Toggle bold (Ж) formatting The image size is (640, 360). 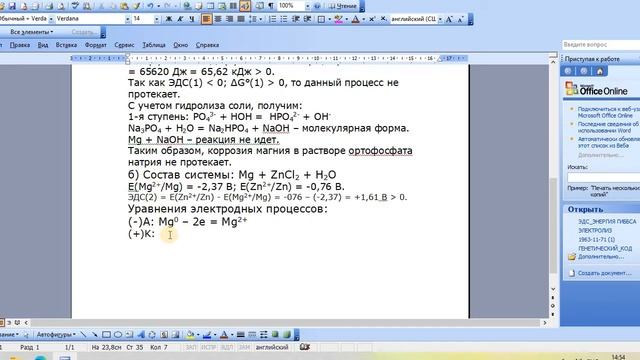coord(168,19)
